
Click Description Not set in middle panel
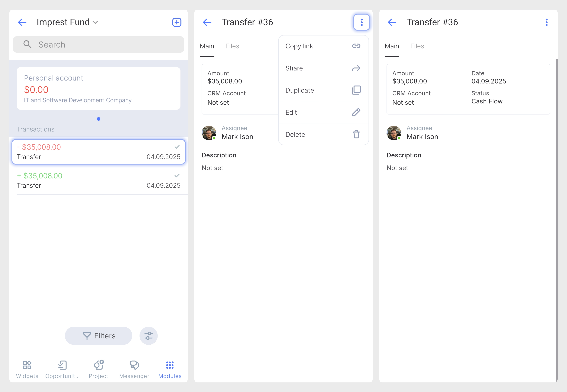click(212, 168)
